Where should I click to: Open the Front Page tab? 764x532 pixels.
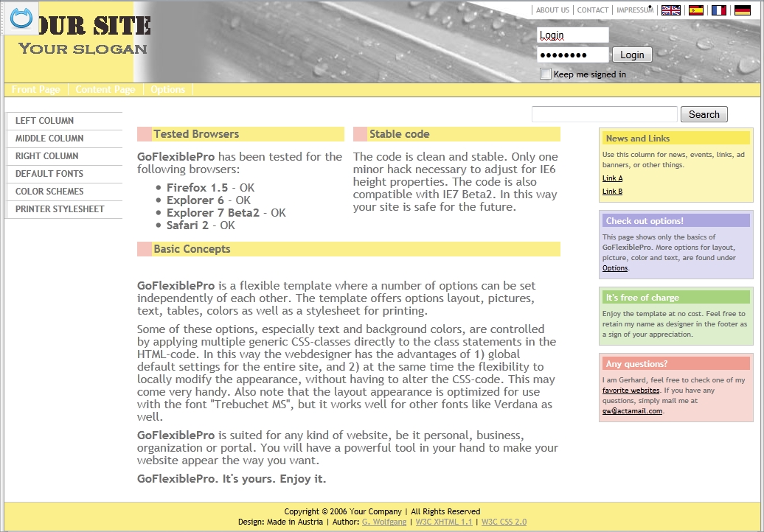[36, 90]
